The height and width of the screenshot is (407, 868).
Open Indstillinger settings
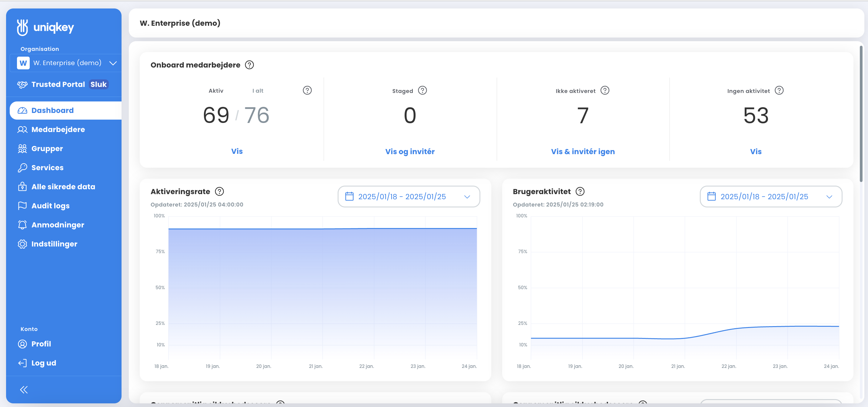(x=55, y=244)
